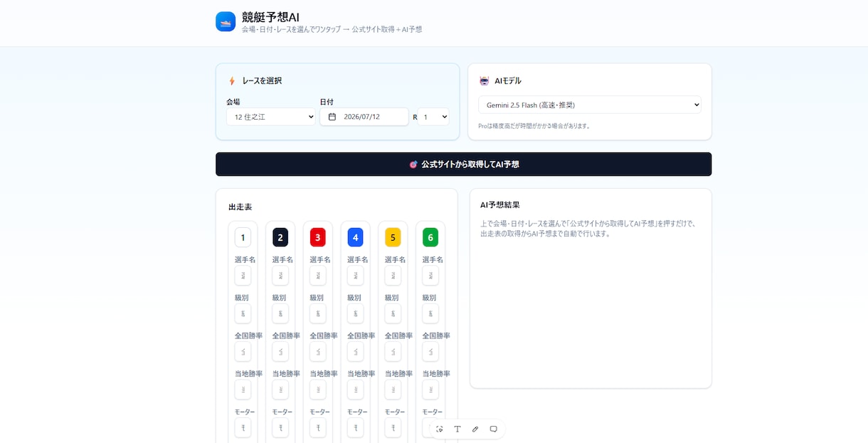Screen dimensions: 868x443
Task: Click boat 3 当地勝率 input field
Action: click(x=318, y=390)
